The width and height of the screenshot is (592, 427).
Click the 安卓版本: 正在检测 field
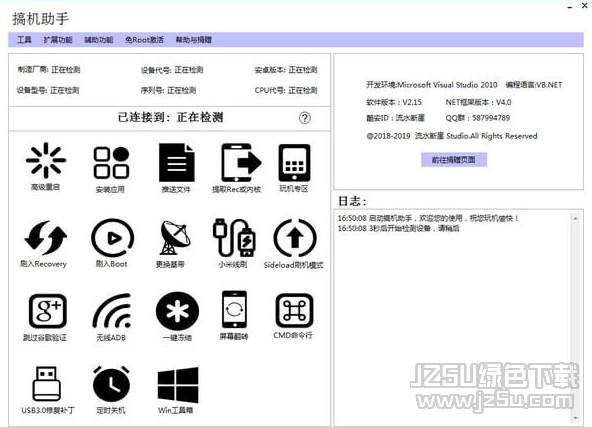pos(286,70)
